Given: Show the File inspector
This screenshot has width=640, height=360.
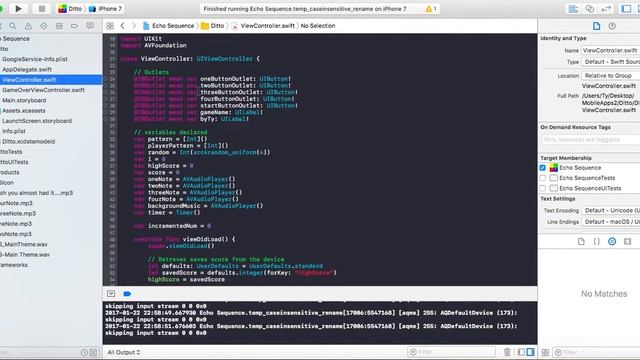Looking at the screenshot, I should (596, 26).
